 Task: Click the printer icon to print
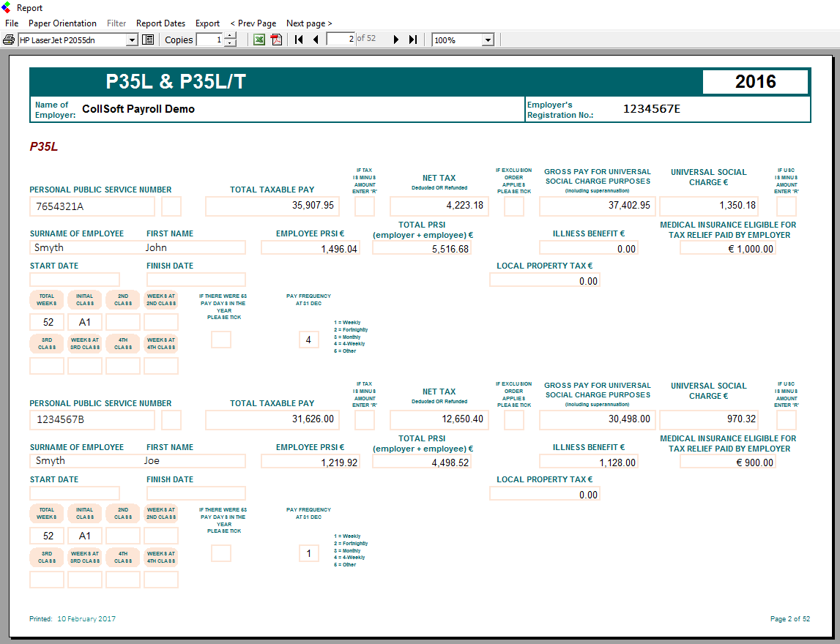pos(9,40)
